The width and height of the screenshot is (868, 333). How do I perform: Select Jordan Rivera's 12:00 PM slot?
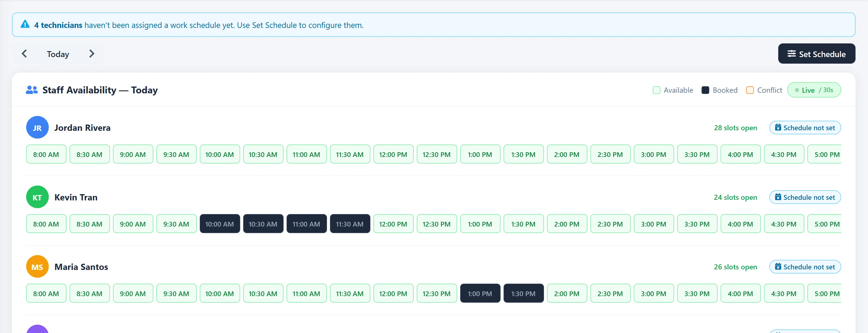pos(393,154)
